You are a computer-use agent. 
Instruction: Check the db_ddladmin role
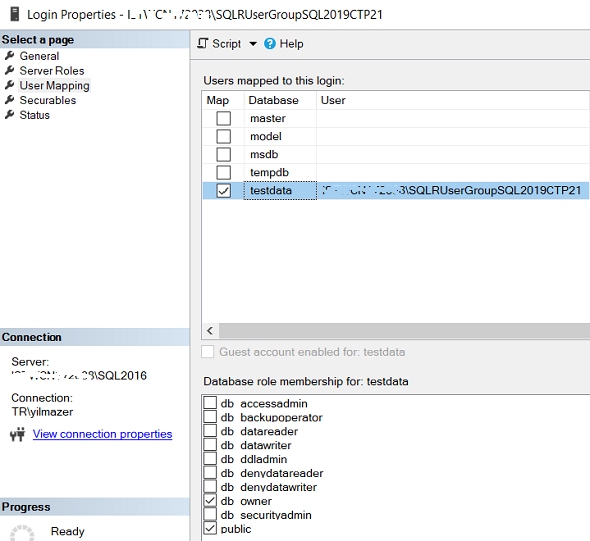pos(210,458)
